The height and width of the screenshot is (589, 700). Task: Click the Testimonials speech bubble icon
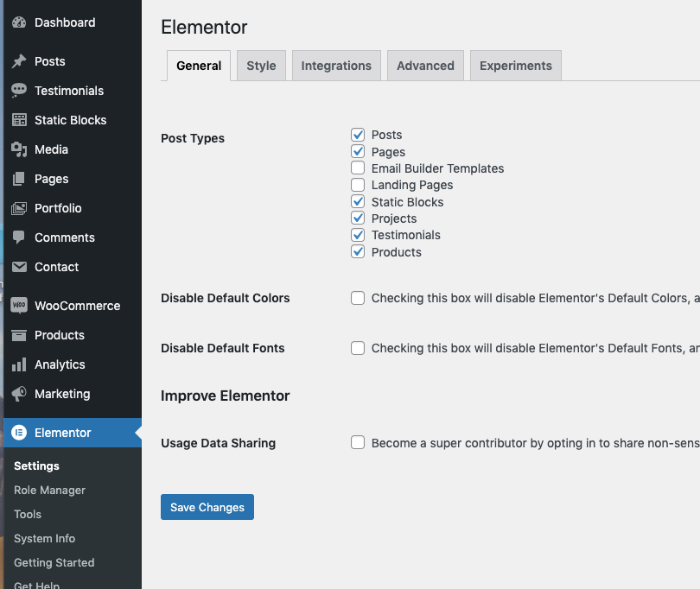[19, 91]
